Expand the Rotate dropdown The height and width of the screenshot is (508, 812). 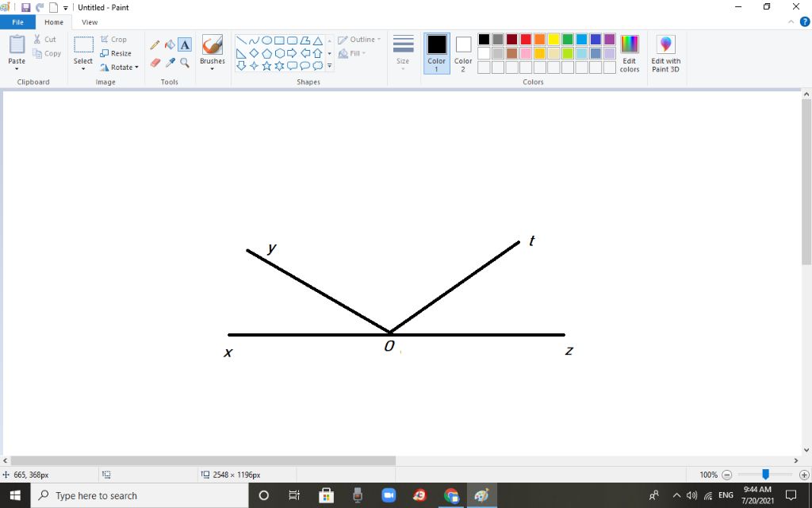(x=136, y=67)
